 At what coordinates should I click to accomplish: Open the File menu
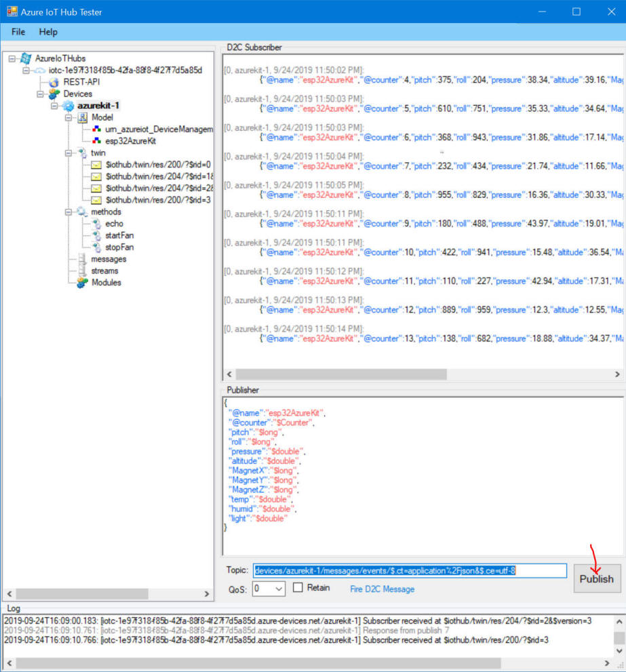(18, 32)
